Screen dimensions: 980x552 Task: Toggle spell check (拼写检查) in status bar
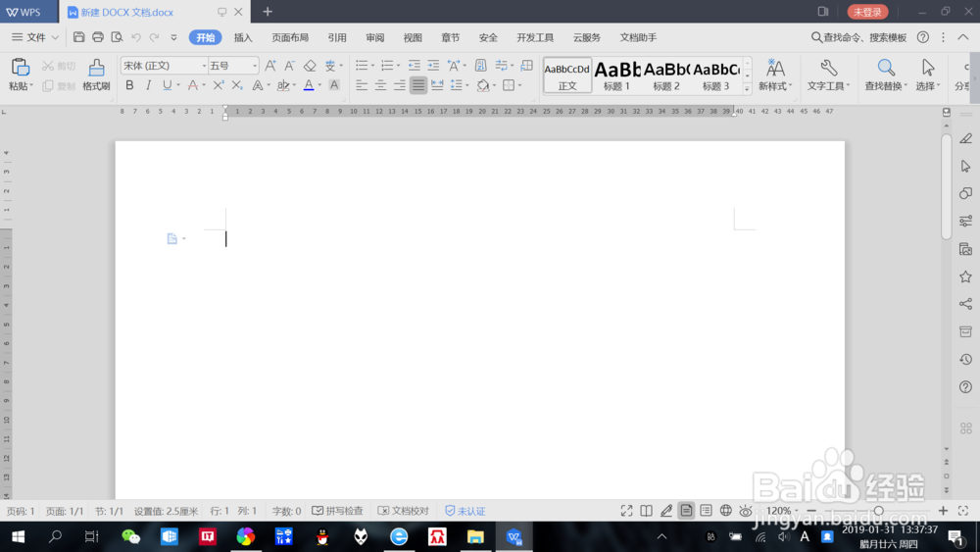(x=337, y=511)
